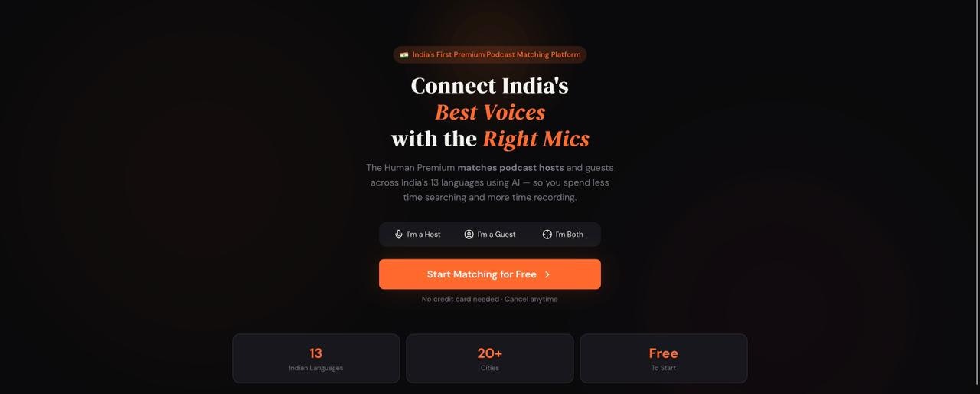
Task: Click the Free To Start stat card
Action: coord(664,358)
